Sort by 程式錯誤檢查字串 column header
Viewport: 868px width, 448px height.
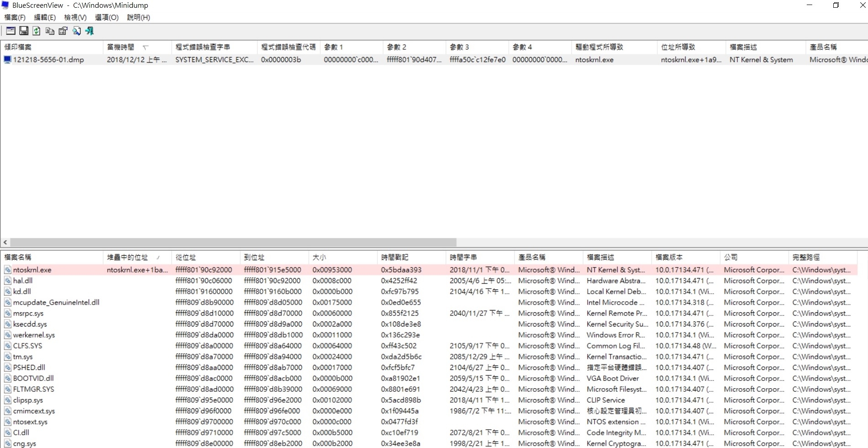point(214,47)
